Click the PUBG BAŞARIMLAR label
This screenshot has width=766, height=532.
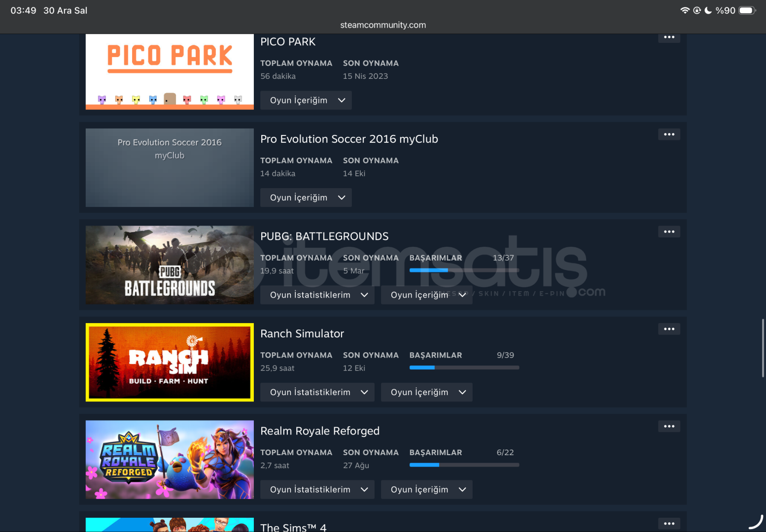(x=436, y=258)
